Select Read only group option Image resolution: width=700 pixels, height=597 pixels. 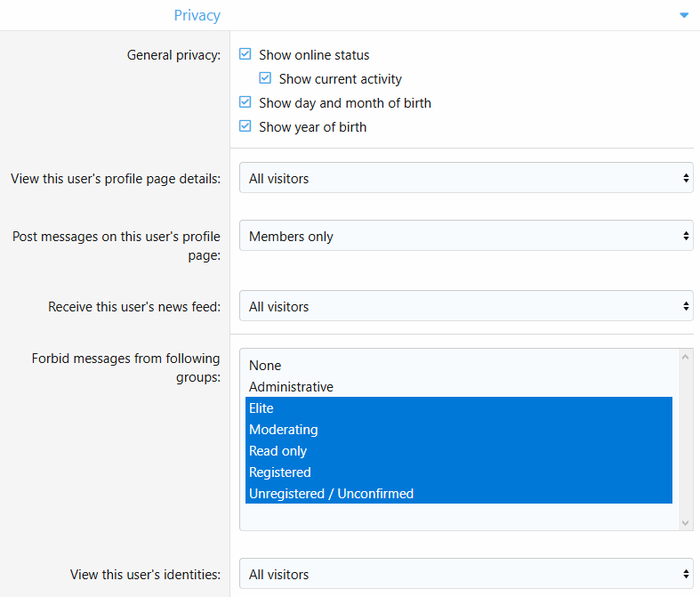(x=278, y=451)
